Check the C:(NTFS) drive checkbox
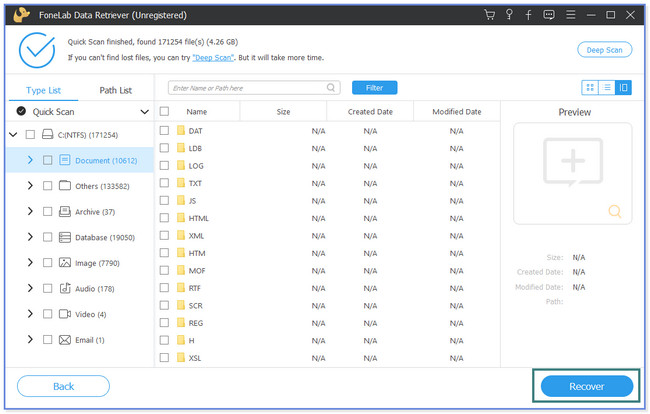 click(x=30, y=134)
